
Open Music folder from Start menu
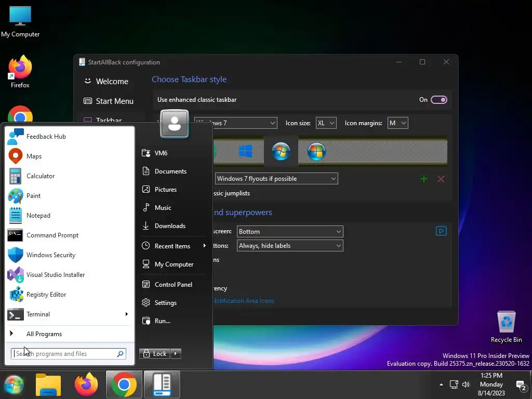pyautogui.click(x=174, y=208)
